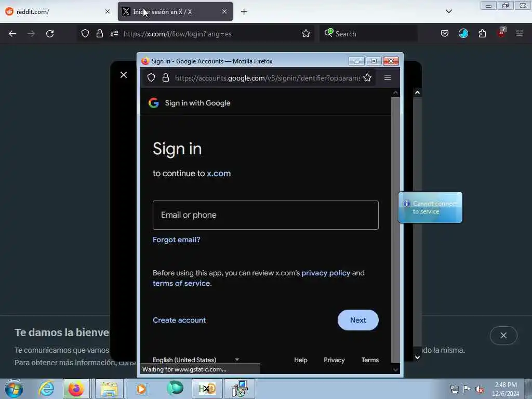The width and height of the screenshot is (532, 399).
Task: Click muted volume tray icon
Action: click(480, 389)
